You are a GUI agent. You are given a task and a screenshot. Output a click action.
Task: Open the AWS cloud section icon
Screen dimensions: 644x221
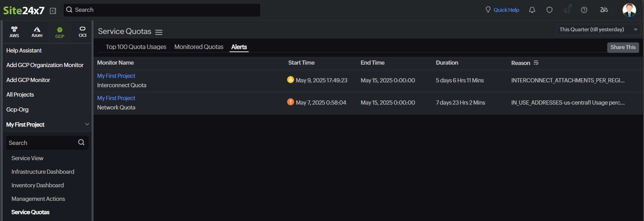(x=14, y=32)
